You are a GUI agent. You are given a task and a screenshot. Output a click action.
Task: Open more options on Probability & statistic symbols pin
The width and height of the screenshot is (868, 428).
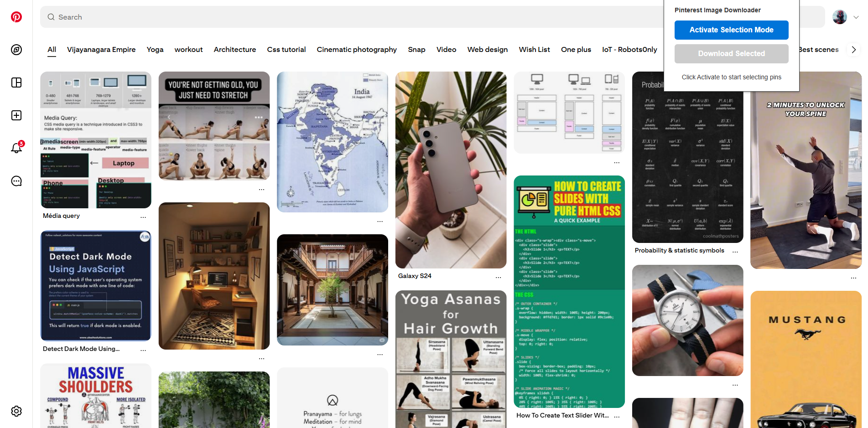click(735, 251)
